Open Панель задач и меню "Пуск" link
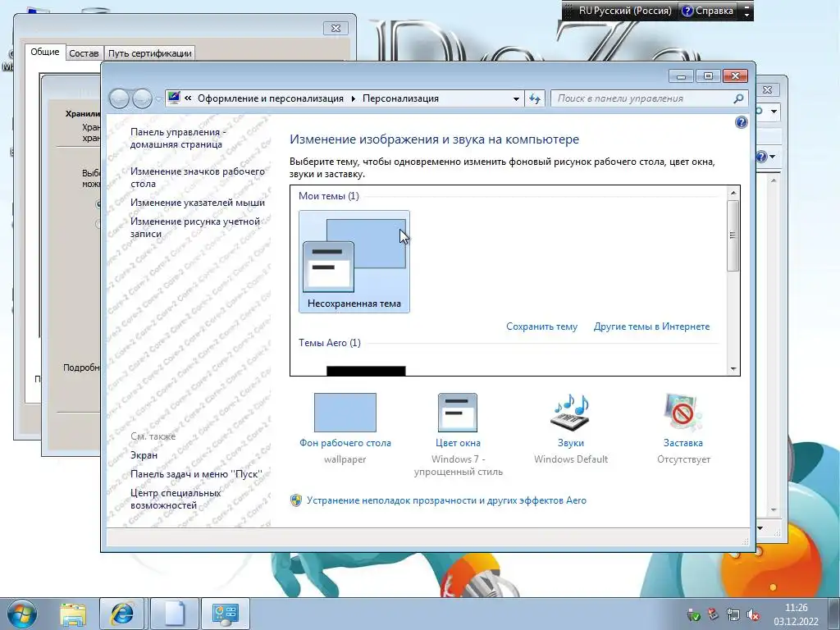840x630 pixels. pos(196,474)
